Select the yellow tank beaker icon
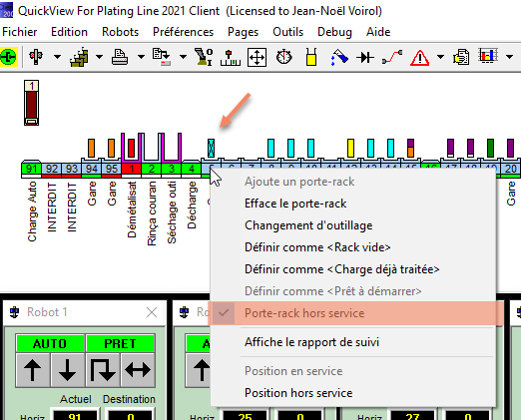Viewport: 521px width, 420px height. tap(311, 57)
